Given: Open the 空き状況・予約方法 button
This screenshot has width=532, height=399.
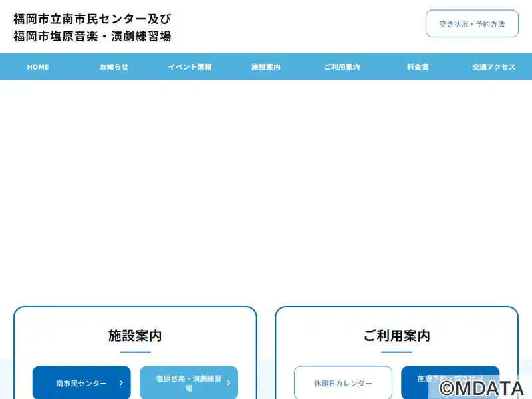Looking at the screenshot, I should (472, 23).
